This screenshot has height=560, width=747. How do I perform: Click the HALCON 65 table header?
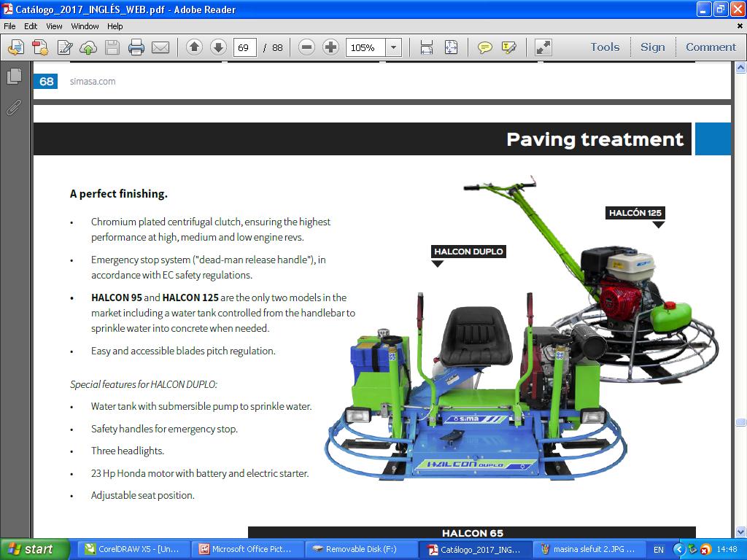472,533
